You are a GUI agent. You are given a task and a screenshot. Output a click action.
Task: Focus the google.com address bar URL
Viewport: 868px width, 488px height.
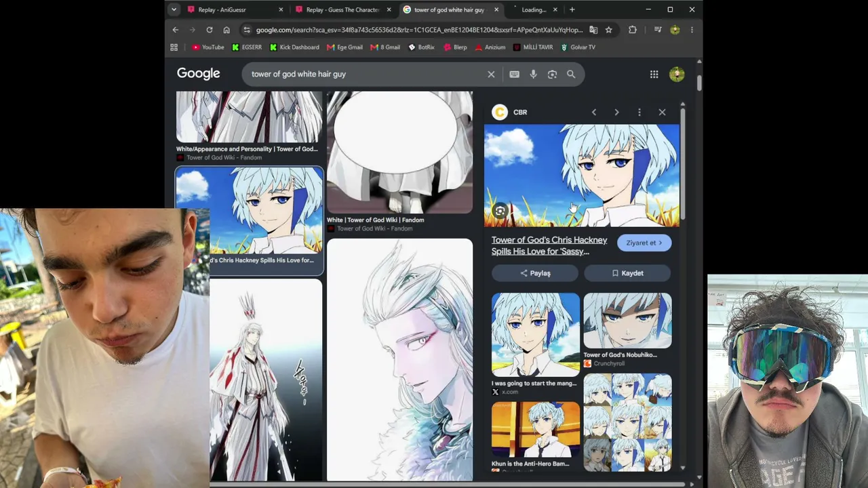419,30
